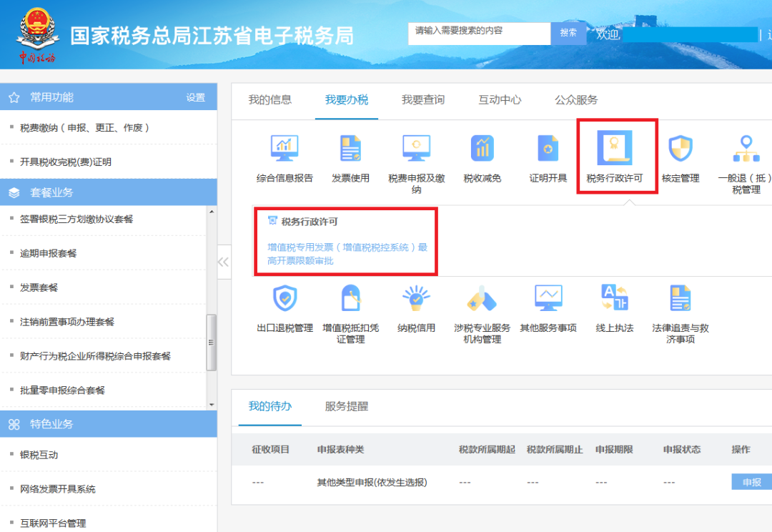Click 国家税务总局江苏省电子税务局 title

[212, 36]
